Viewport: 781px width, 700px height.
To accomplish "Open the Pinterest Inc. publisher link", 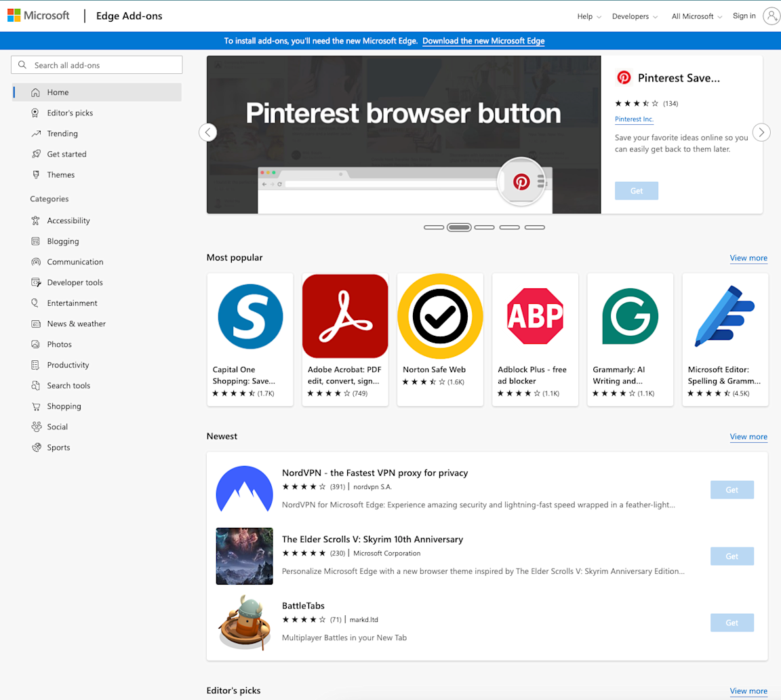I will (634, 119).
